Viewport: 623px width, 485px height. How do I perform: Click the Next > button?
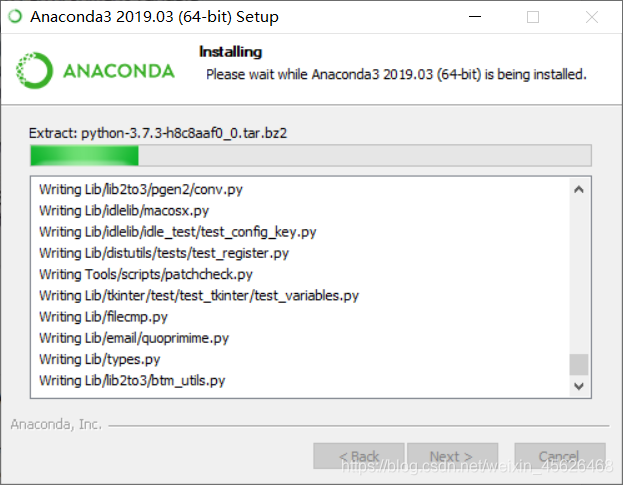452,456
